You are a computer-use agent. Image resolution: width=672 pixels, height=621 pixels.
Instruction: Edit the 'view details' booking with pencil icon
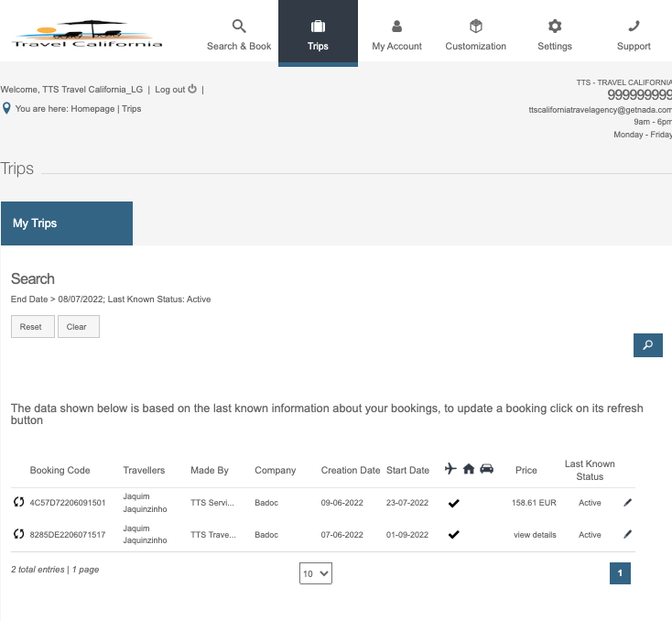pos(627,534)
